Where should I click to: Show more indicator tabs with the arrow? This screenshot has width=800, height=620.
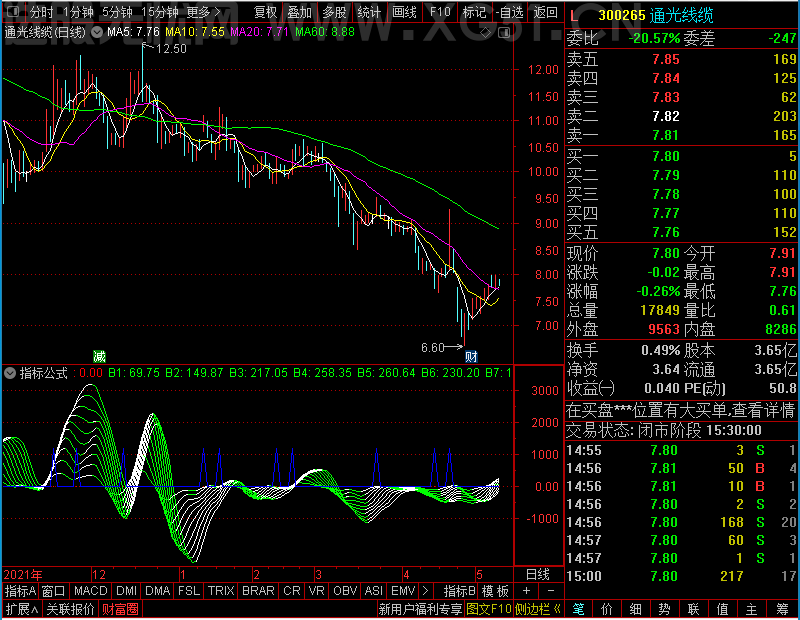[x=425, y=591]
